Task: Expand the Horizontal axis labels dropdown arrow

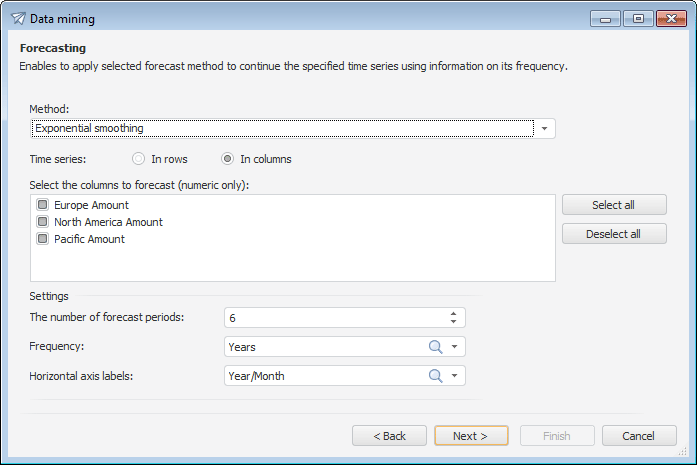Action: 455,376
